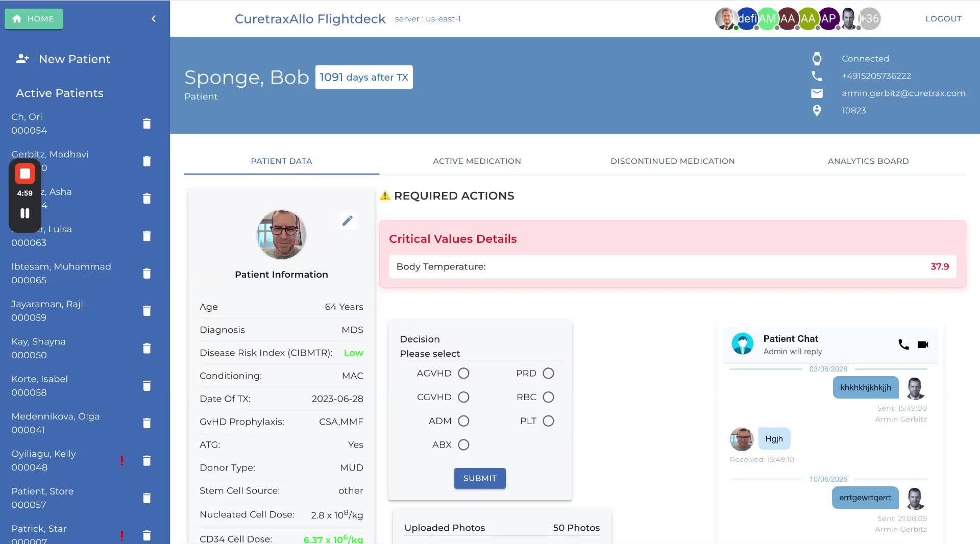980x544 pixels.
Task: Start a voice call in Patient Chat
Action: pyautogui.click(x=903, y=344)
